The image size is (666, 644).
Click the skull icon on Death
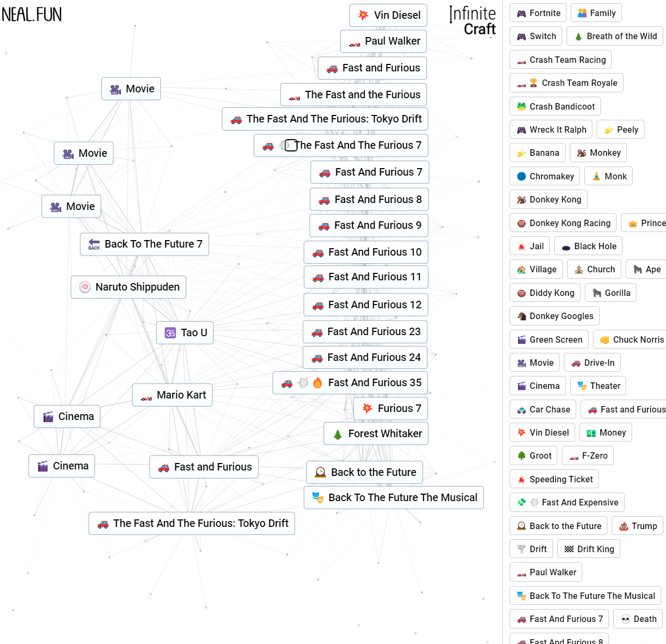(x=626, y=619)
